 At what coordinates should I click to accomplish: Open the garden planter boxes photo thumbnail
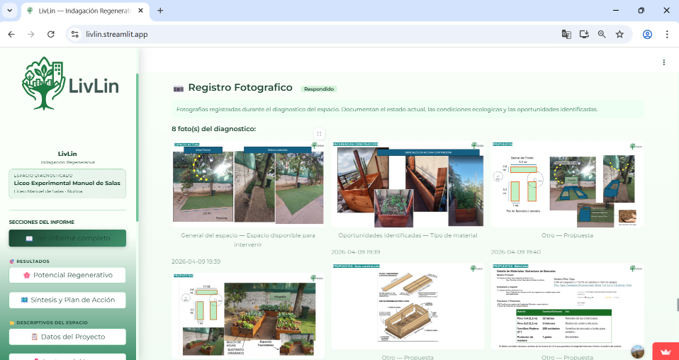[x=248, y=315]
